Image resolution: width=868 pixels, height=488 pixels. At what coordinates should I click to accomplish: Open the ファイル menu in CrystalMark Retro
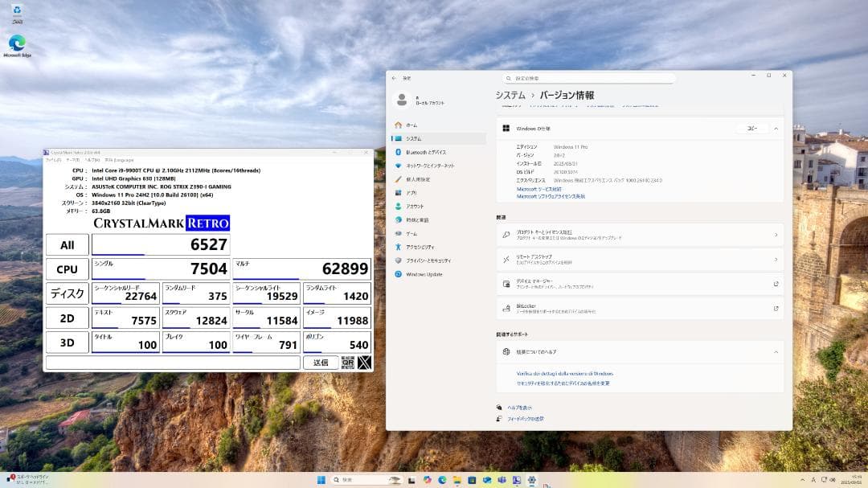pyautogui.click(x=52, y=159)
